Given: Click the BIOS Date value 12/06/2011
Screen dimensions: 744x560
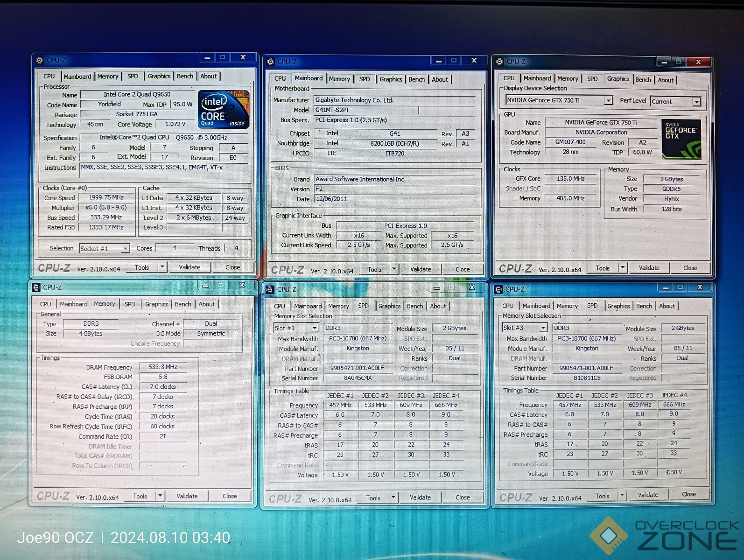Looking at the screenshot, I should tap(394, 199).
